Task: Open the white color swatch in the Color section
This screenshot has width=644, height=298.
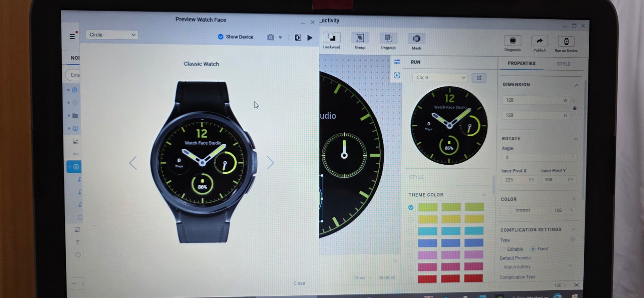Action: (x=505, y=211)
